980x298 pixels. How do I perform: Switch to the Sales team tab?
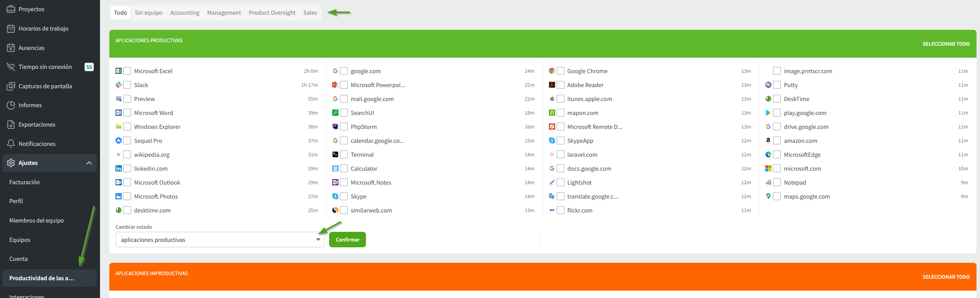[x=310, y=13]
